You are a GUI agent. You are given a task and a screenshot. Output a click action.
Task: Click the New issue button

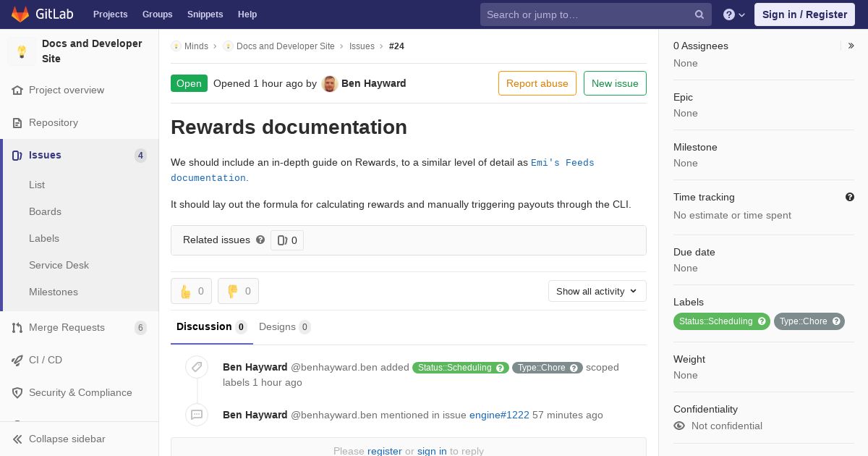pyautogui.click(x=615, y=83)
